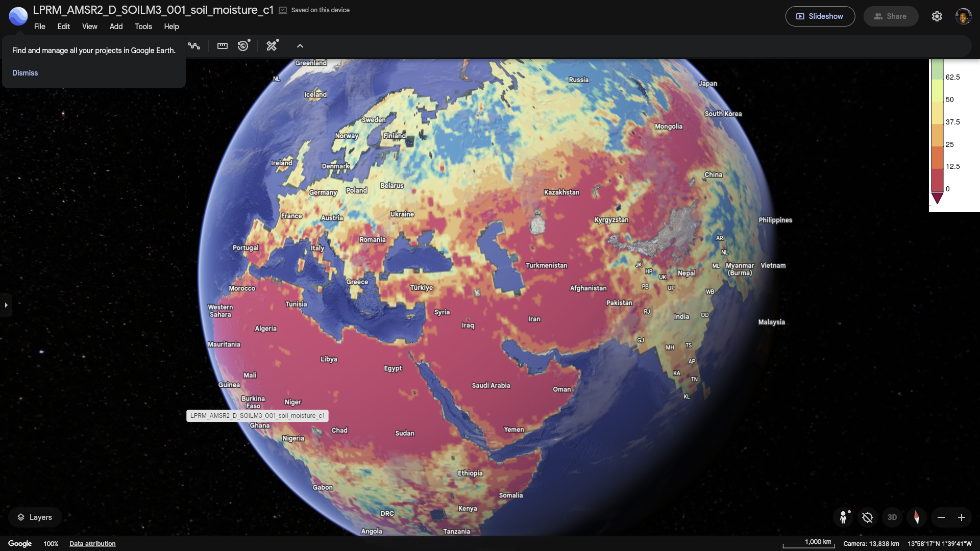Click the Mongolia map label
Screen dimensions: 980x551
click(669, 127)
